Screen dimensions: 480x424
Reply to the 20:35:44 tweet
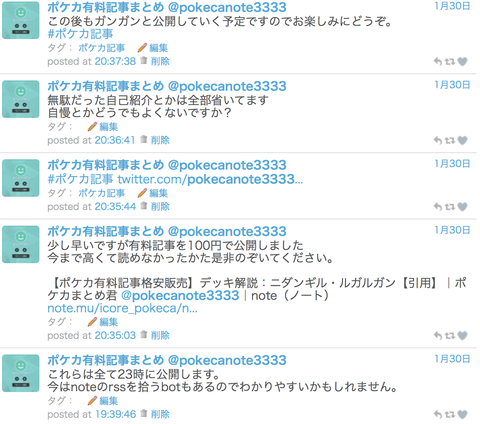(438, 207)
